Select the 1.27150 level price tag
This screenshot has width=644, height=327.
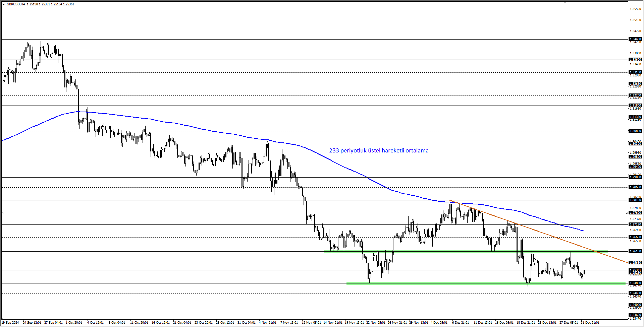click(635, 224)
